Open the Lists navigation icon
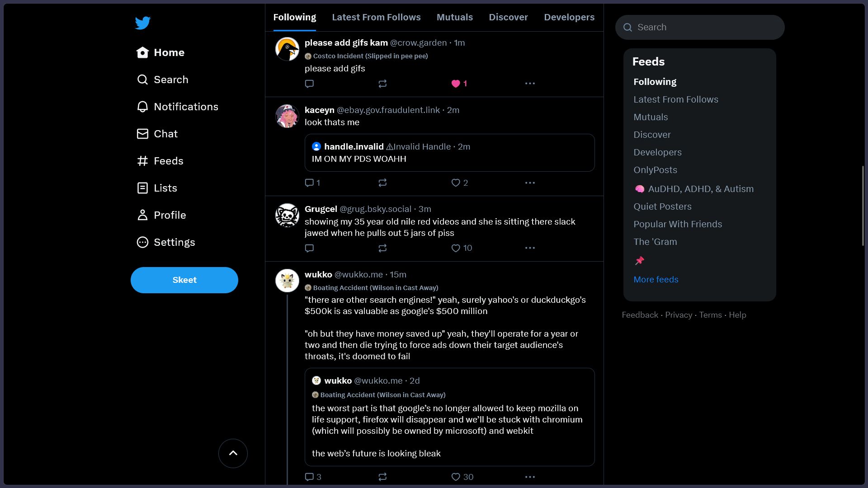The width and height of the screenshot is (868, 488). (x=142, y=188)
